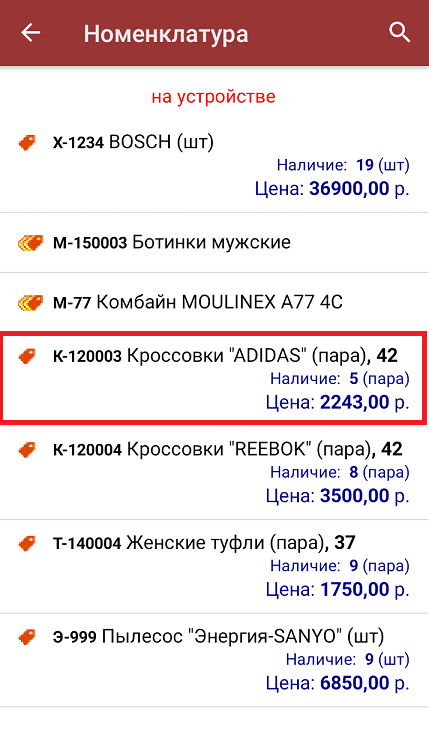Image resolution: width=429 pixels, height=738 pixels.
Task: Click the price 36900,00 р. of BOSCH
Action: click(332, 189)
